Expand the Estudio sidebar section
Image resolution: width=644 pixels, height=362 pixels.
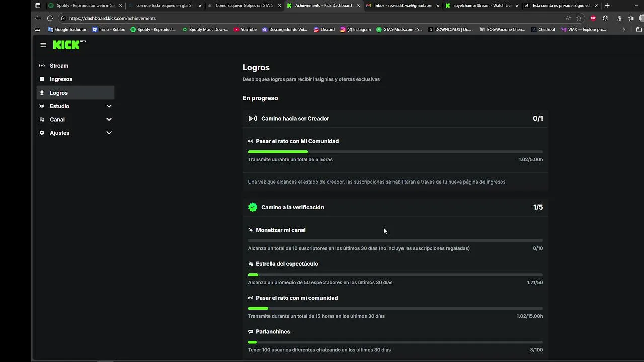109,106
